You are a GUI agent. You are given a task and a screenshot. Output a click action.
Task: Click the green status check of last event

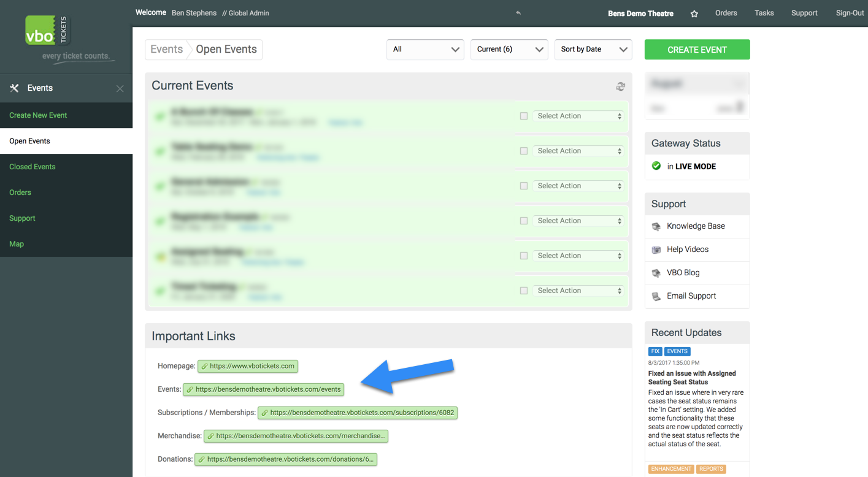point(160,291)
